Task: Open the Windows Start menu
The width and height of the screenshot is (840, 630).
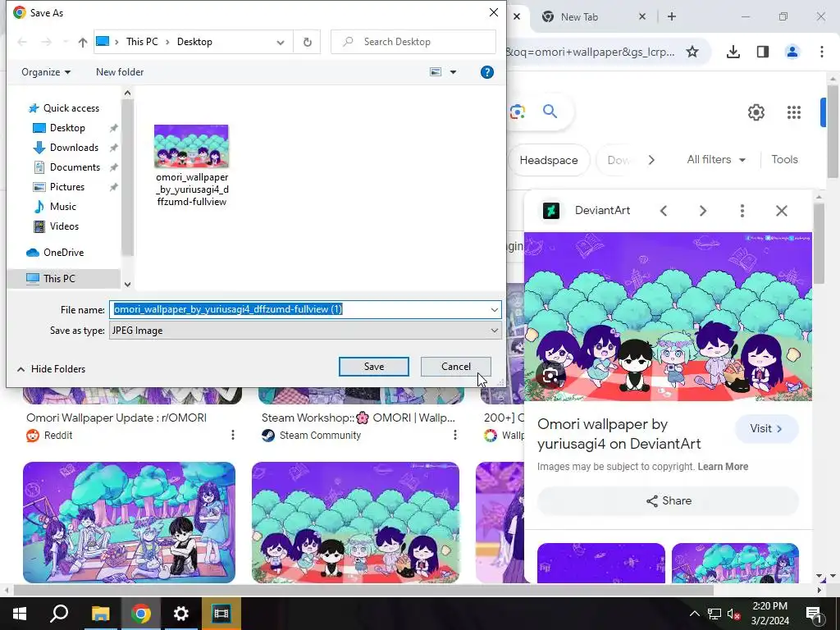Action: [20, 614]
